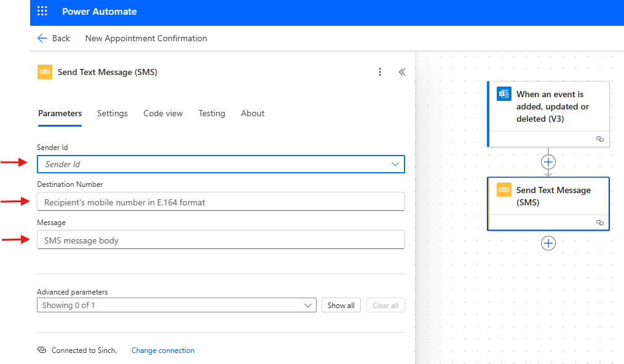
Task: Collapse the panel with double chevron
Action: click(x=402, y=72)
